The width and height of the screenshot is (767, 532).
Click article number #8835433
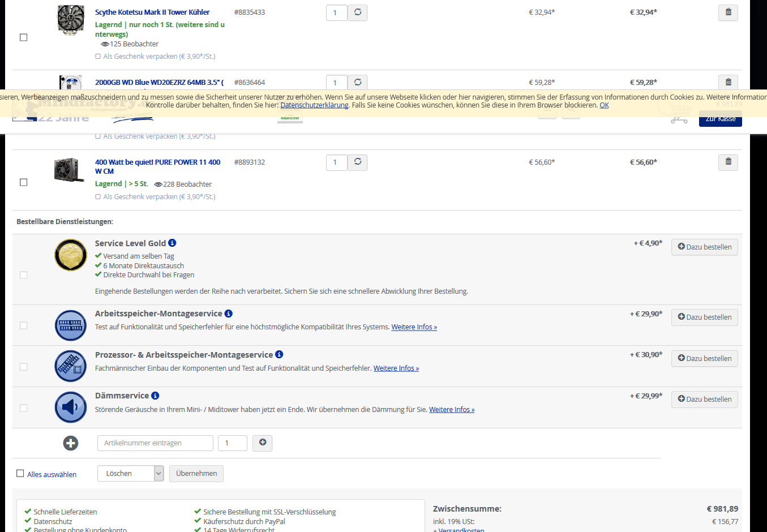point(250,12)
